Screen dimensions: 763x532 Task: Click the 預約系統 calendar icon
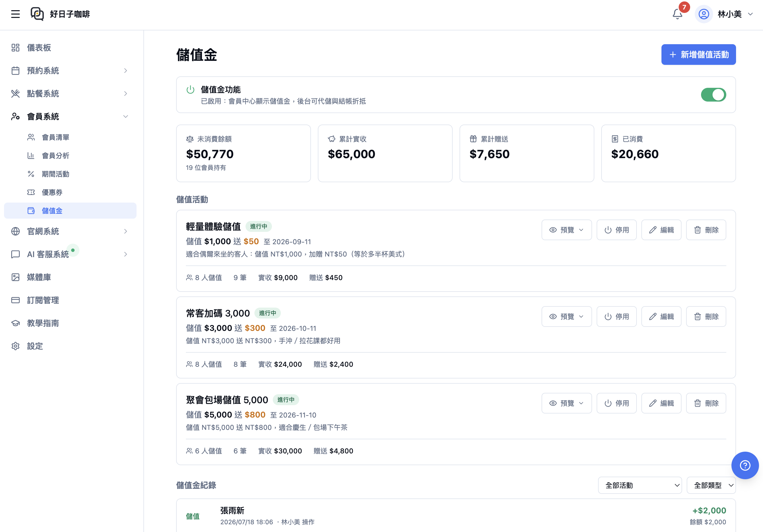pyautogui.click(x=15, y=71)
